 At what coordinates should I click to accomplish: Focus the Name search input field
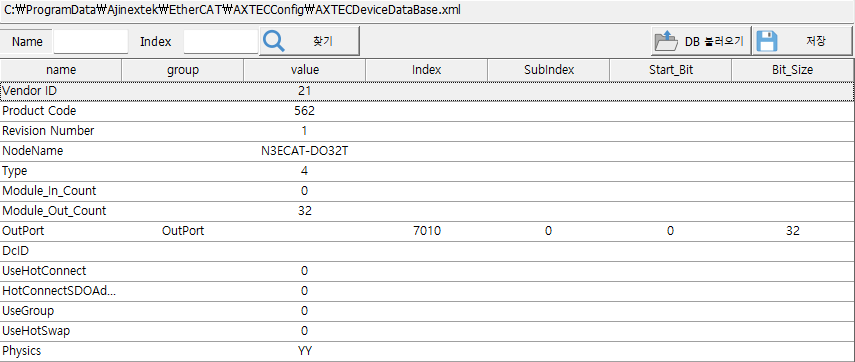point(91,41)
